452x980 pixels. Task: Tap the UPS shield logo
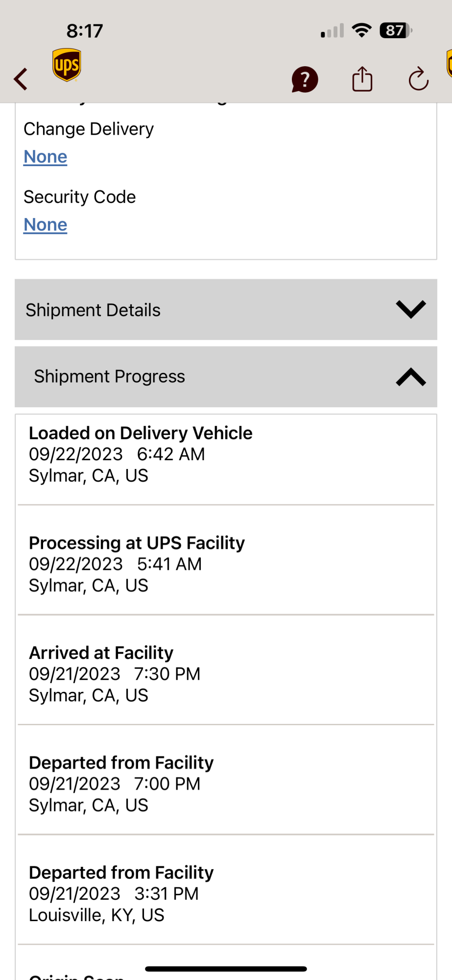[67, 65]
